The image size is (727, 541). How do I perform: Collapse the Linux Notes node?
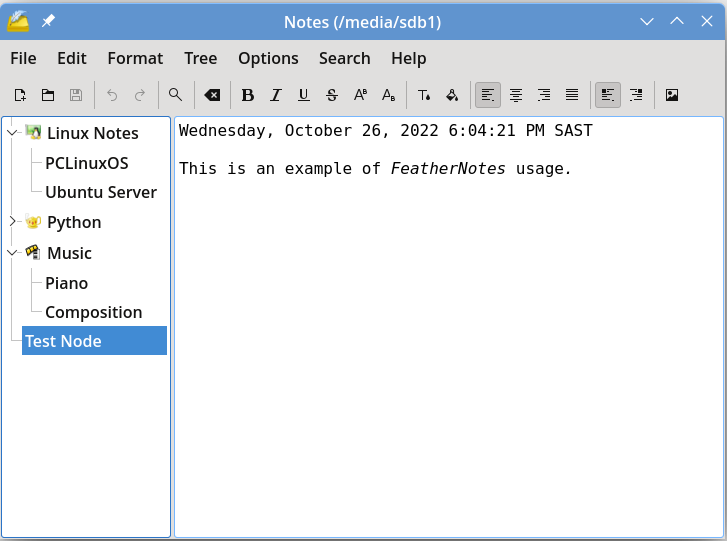tap(13, 133)
